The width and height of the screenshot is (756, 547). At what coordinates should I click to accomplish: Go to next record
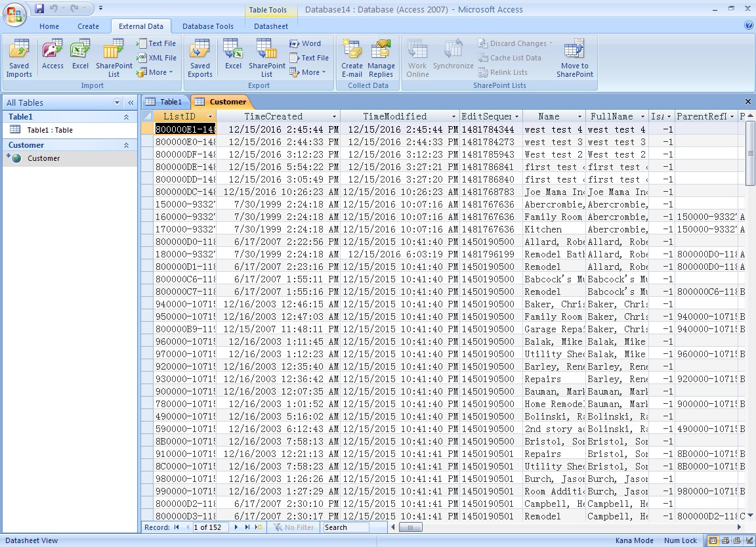pos(236,527)
